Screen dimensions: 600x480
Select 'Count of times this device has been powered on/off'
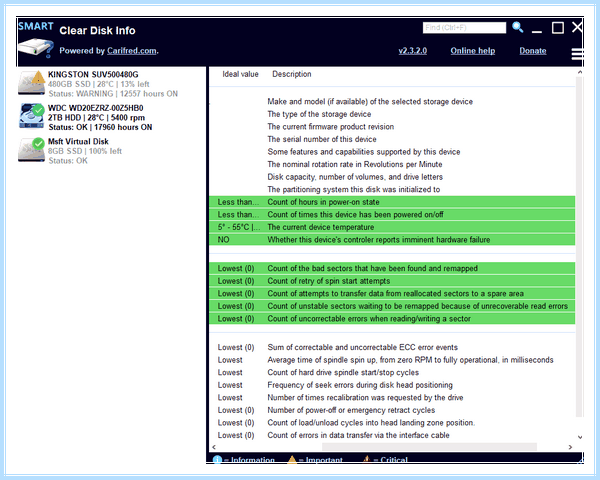pos(392,215)
